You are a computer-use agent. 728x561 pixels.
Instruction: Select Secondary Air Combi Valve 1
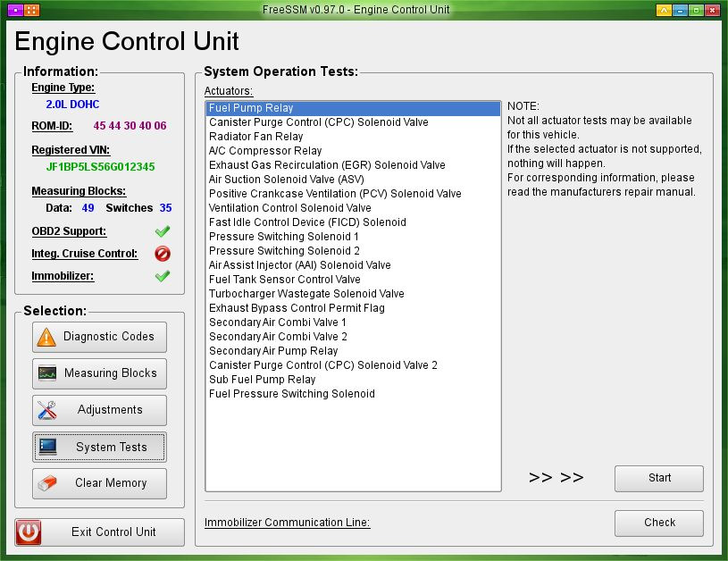pos(353,322)
